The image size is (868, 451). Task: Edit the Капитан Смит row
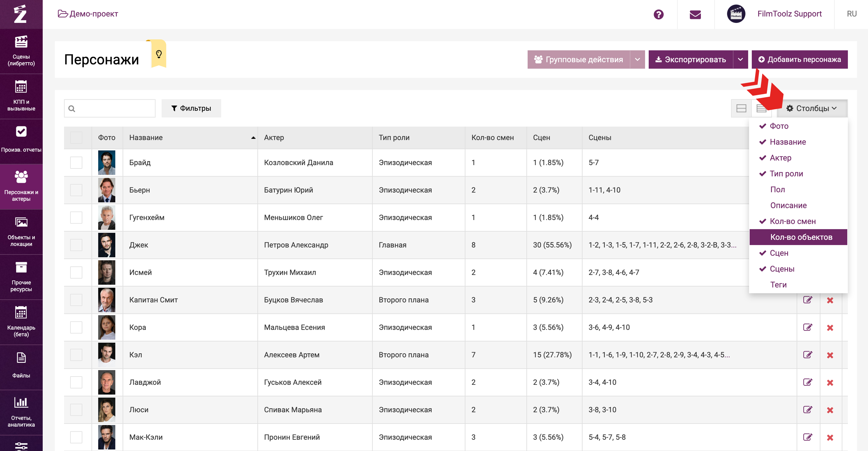[807, 300]
